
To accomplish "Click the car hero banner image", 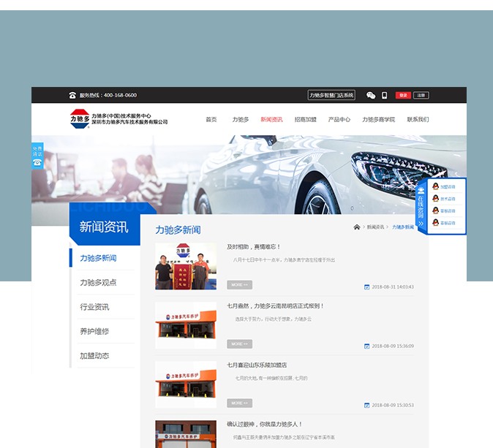I will 249,175.
